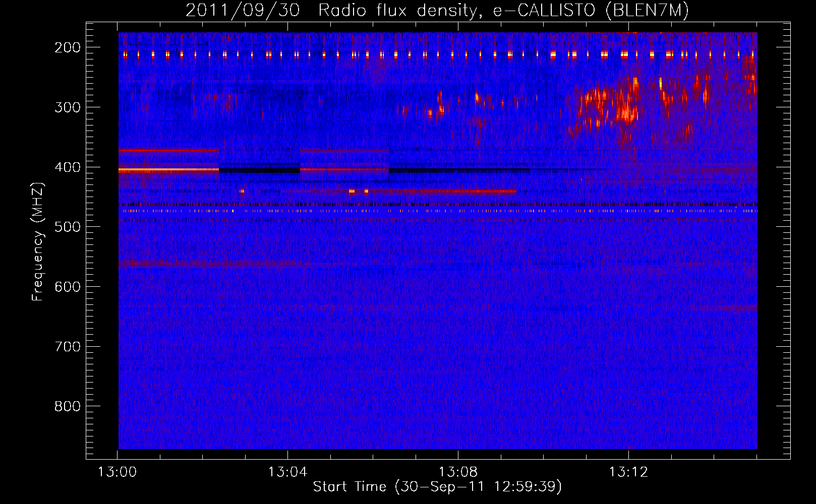The image size is (816, 504).
Task: Click the 13:12 time tick label
Action: click(x=628, y=472)
